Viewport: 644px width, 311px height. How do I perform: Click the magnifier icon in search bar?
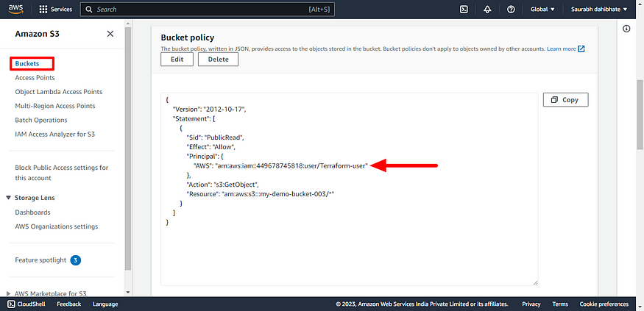tap(89, 10)
